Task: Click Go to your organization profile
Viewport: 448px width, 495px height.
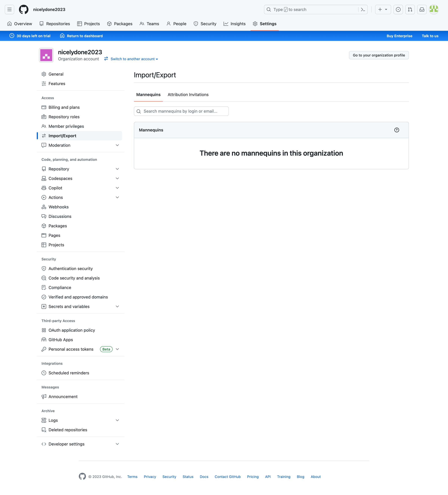Action: (x=379, y=55)
